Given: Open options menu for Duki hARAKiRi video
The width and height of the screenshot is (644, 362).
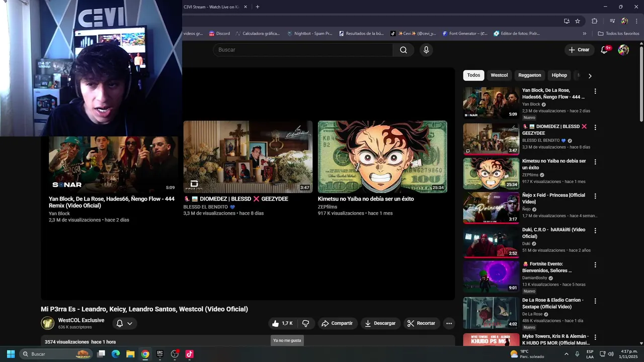Looking at the screenshot, I should (x=595, y=231).
